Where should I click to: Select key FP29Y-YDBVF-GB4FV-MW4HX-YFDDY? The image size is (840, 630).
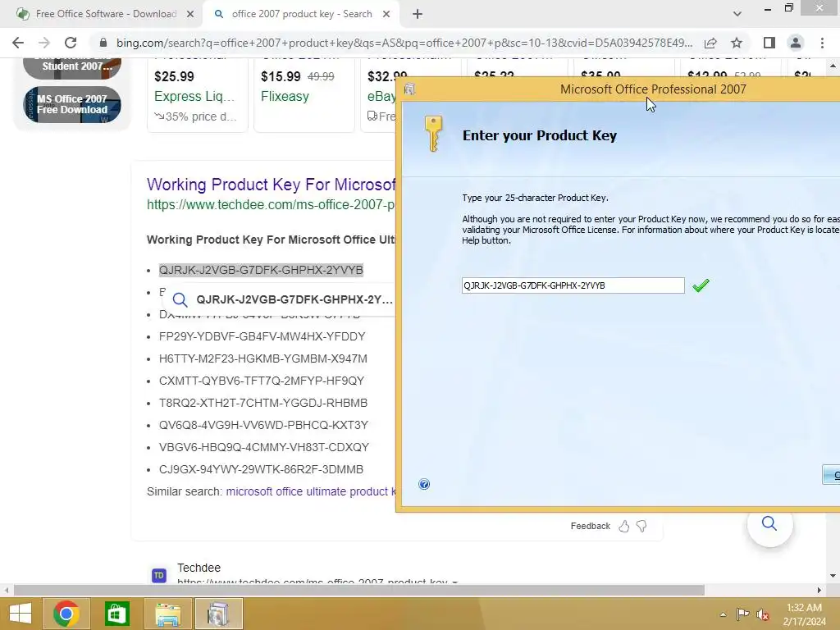click(x=262, y=336)
